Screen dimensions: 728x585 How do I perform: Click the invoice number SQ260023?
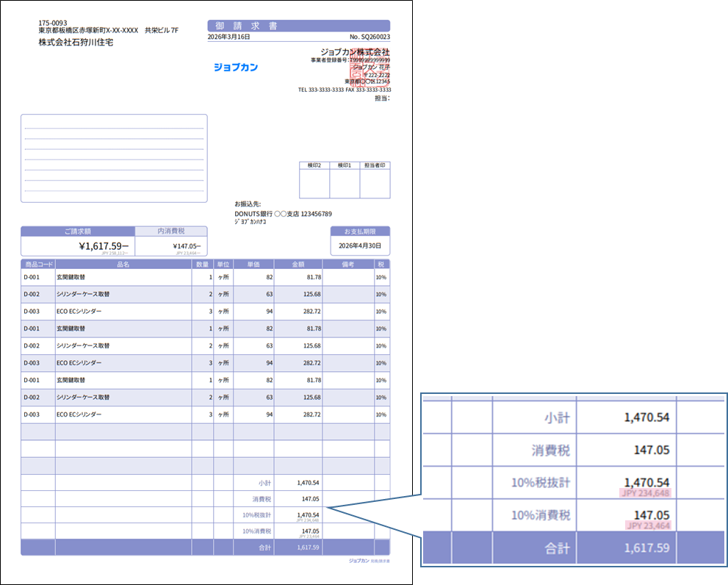pos(370,37)
